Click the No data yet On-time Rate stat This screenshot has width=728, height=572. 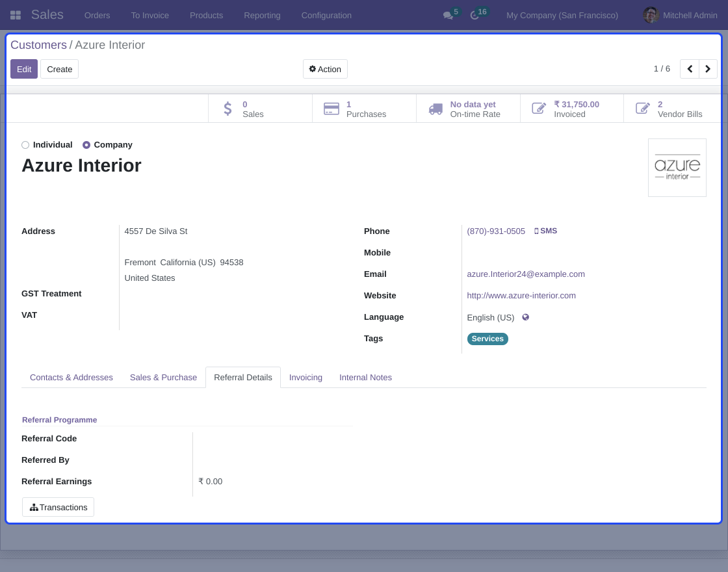pyautogui.click(x=468, y=109)
